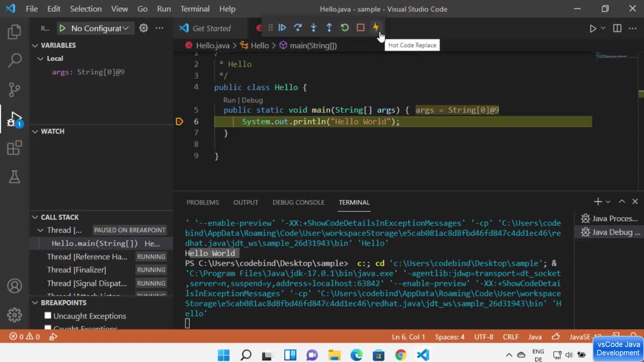The image size is (644, 362).
Task: Enable the Caught Exceptions checkbox
Action: tap(48, 327)
